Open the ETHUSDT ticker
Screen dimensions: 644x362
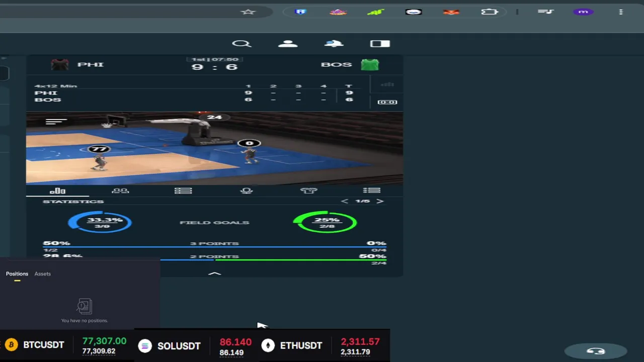301,345
